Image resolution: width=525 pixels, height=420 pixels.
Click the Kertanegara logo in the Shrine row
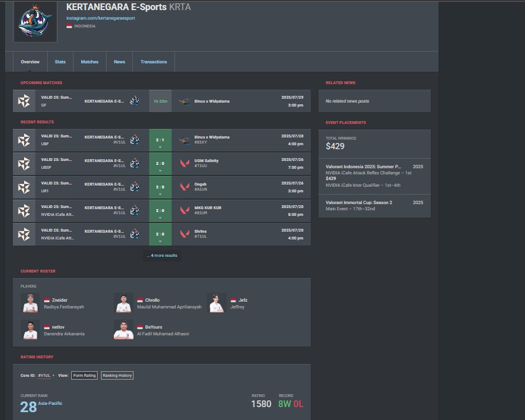[135, 234]
